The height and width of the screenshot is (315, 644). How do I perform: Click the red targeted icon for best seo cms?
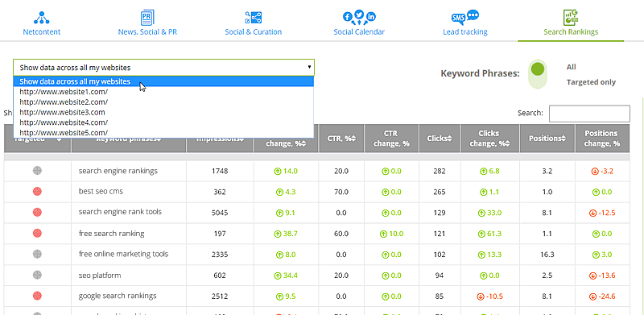[37, 191]
